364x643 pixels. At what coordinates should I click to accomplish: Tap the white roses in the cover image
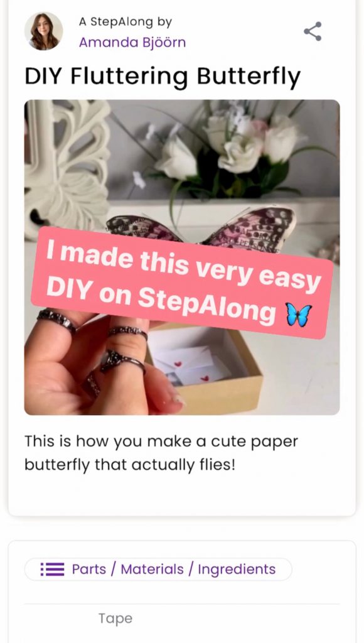point(230,148)
